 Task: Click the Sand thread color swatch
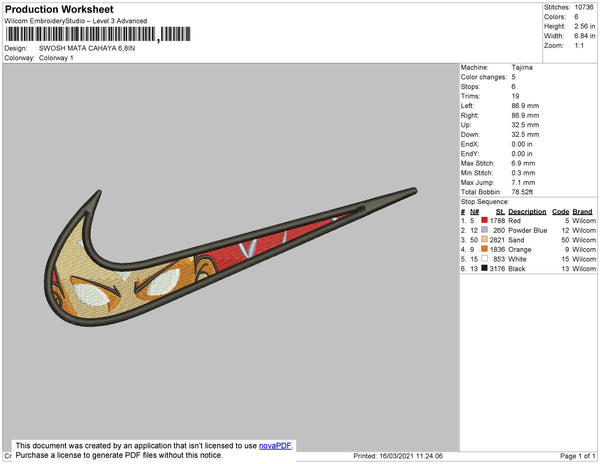pyautogui.click(x=484, y=239)
